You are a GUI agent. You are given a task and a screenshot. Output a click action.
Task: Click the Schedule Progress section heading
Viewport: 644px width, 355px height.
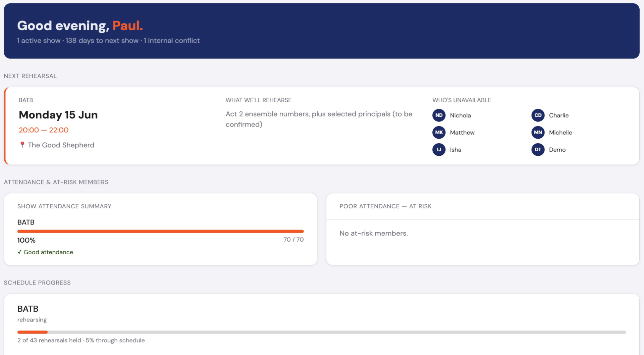pos(37,283)
